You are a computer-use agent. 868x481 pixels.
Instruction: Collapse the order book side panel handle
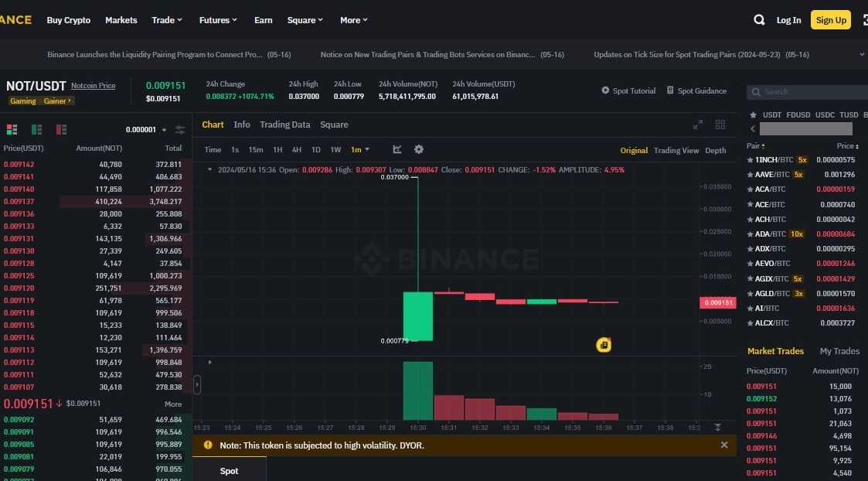click(x=197, y=384)
